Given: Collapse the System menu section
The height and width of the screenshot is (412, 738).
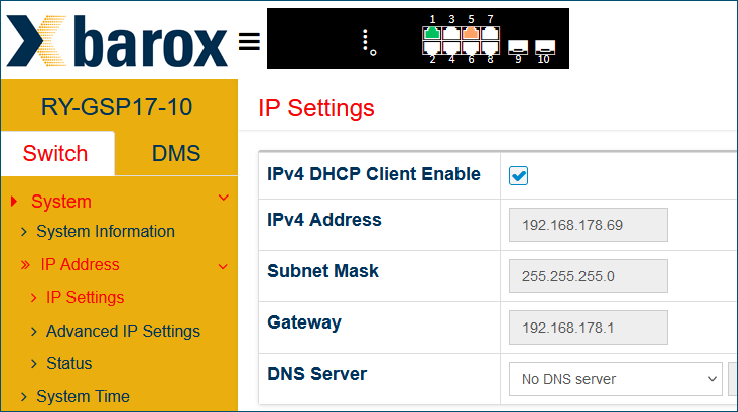Looking at the screenshot, I should click(223, 199).
